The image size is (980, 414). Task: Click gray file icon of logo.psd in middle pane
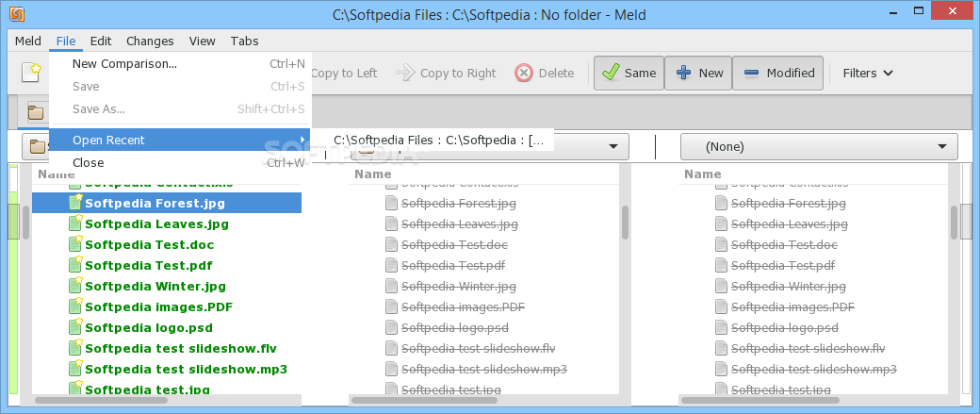coord(391,327)
